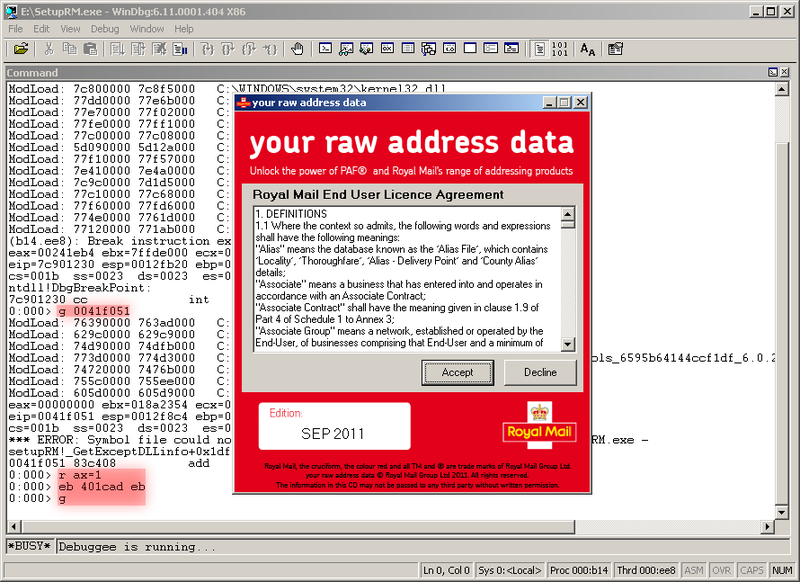Click Command window vertical scrollbar up arrow
Image resolution: width=800 pixels, height=582 pixels.
(782, 90)
